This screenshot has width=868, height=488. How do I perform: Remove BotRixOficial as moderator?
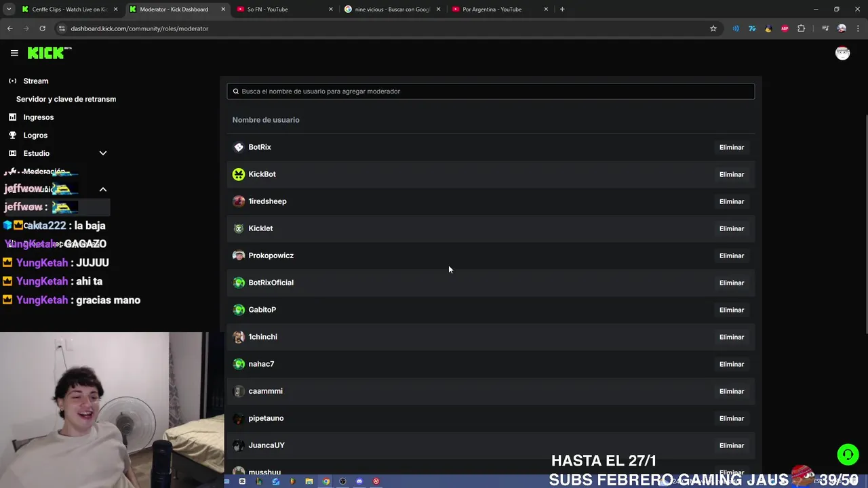click(x=732, y=283)
